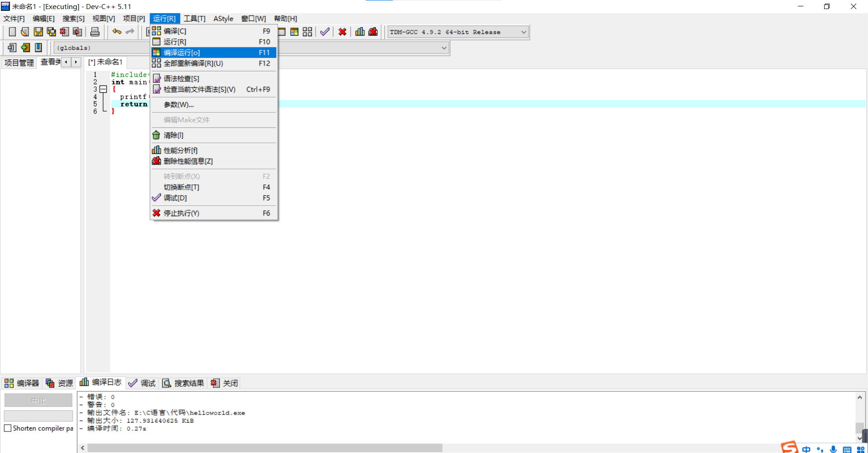The image size is (868, 453).
Task: Click the Print toolbar icon
Action: (x=95, y=32)
